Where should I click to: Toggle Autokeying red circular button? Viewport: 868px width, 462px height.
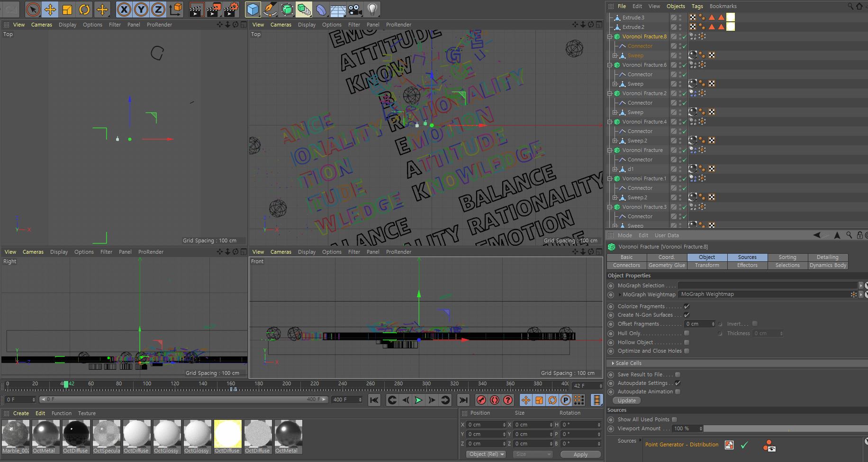(x=495, y=400)
